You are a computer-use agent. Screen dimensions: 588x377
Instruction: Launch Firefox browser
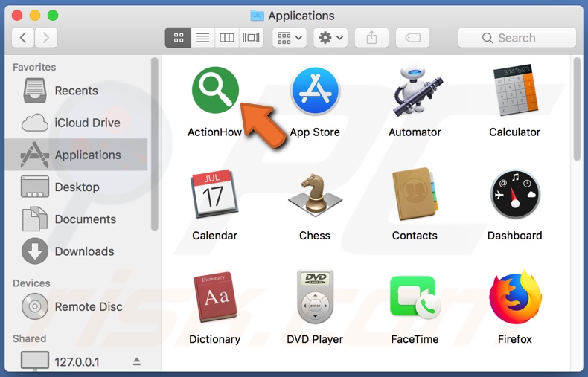515,297
